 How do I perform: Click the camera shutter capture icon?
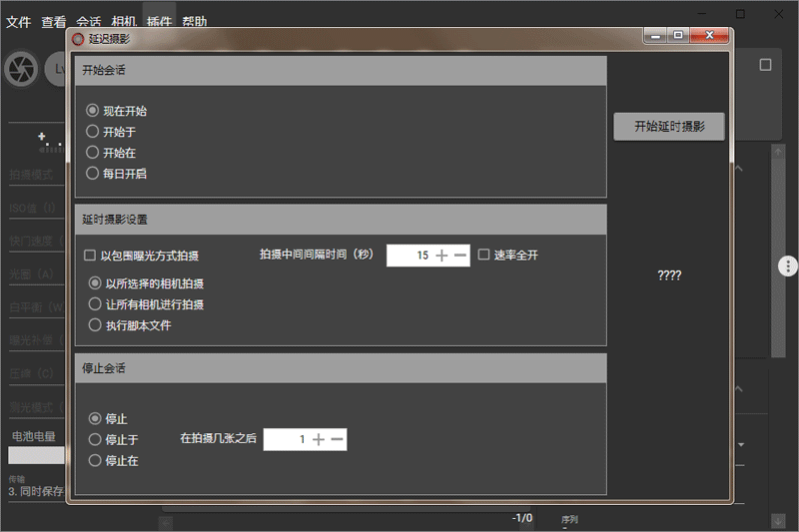(x=21, y=68)
